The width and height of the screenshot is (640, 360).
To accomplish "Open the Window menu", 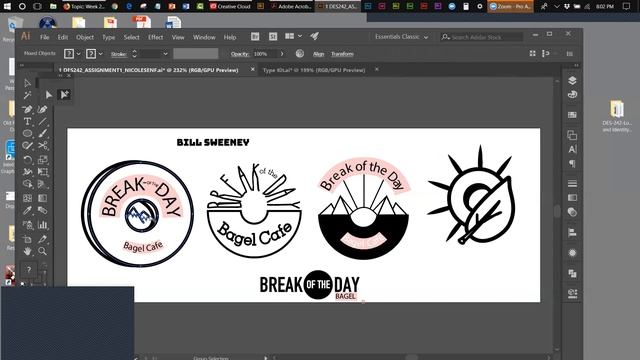I will click(204, 37).
